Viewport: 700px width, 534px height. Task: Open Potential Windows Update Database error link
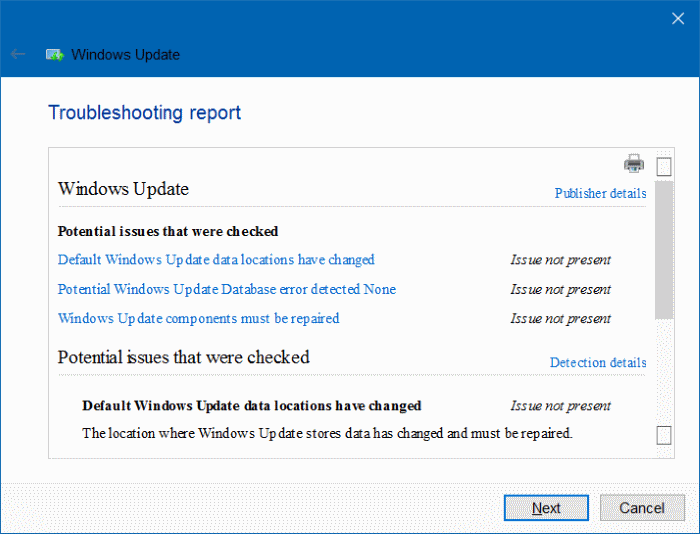227,289
